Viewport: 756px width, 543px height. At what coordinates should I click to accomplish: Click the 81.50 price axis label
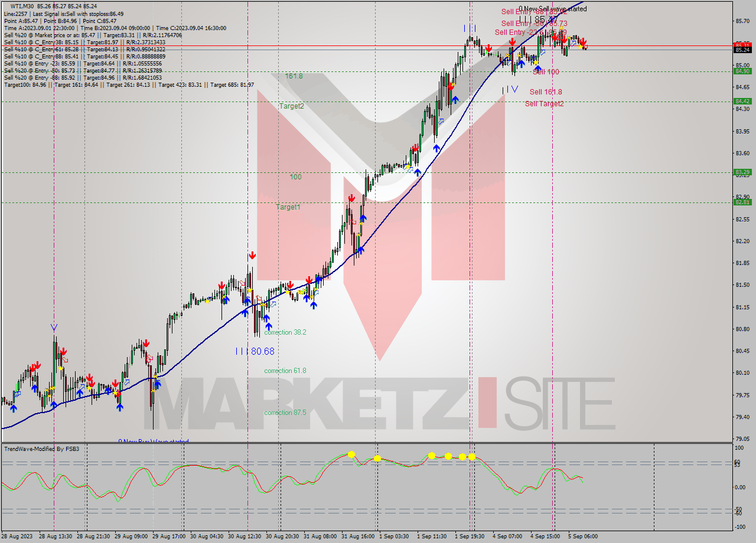pos(742,285)
